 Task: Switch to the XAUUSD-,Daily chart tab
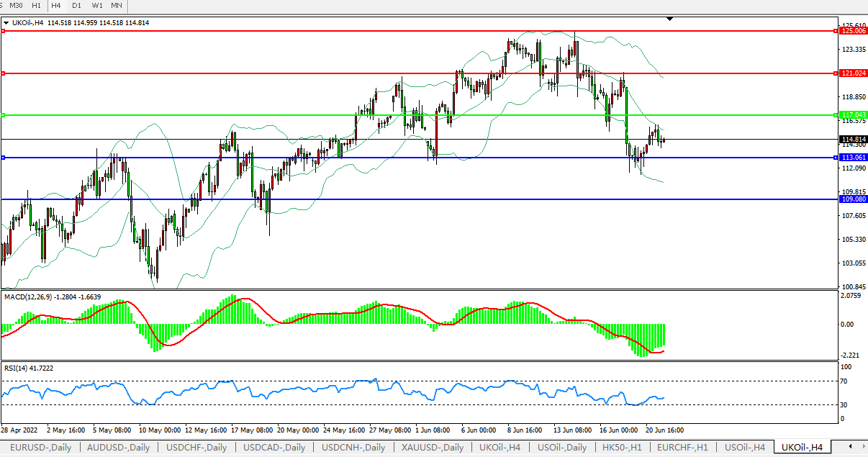pyautogui.click(x=432, y=448)
